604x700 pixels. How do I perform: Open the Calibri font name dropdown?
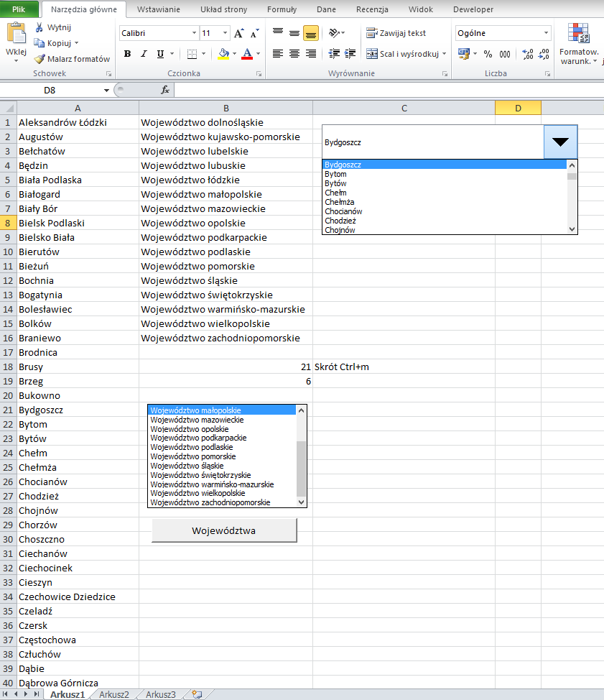194,33
